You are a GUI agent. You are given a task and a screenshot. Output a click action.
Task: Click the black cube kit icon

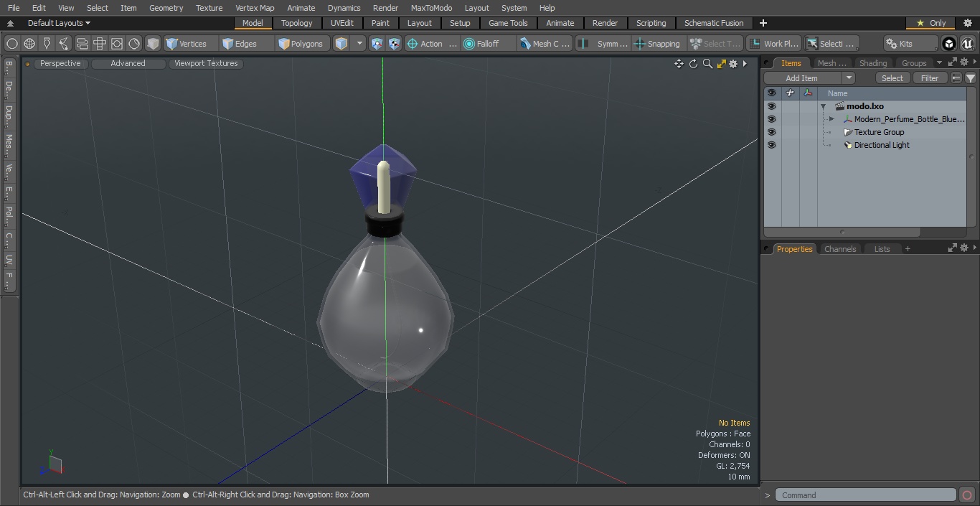[x=949, y=44]
